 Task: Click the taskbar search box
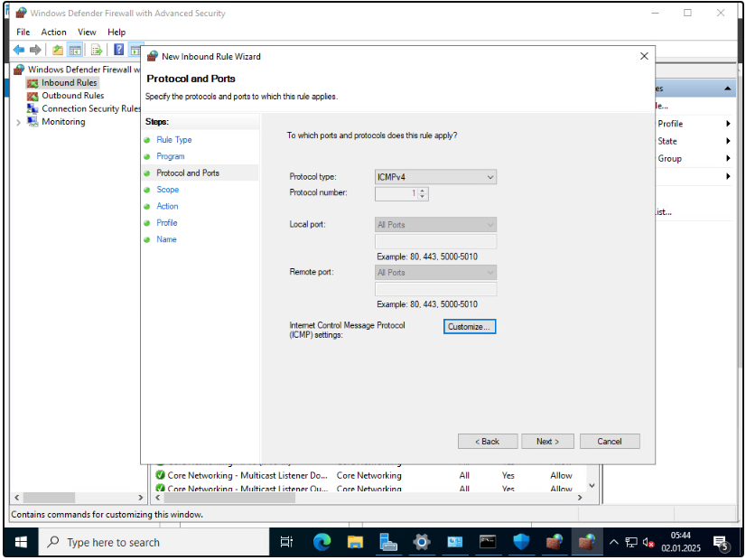coord(154,542)
